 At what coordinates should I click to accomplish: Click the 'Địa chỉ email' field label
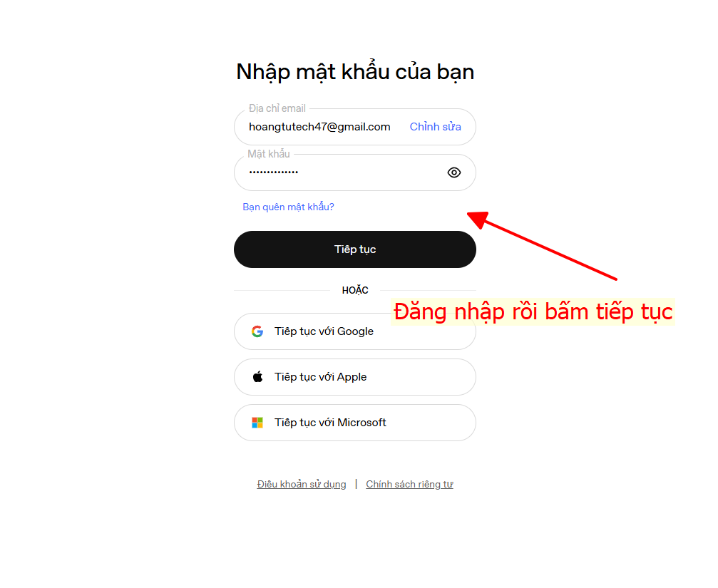coord(277,108)
